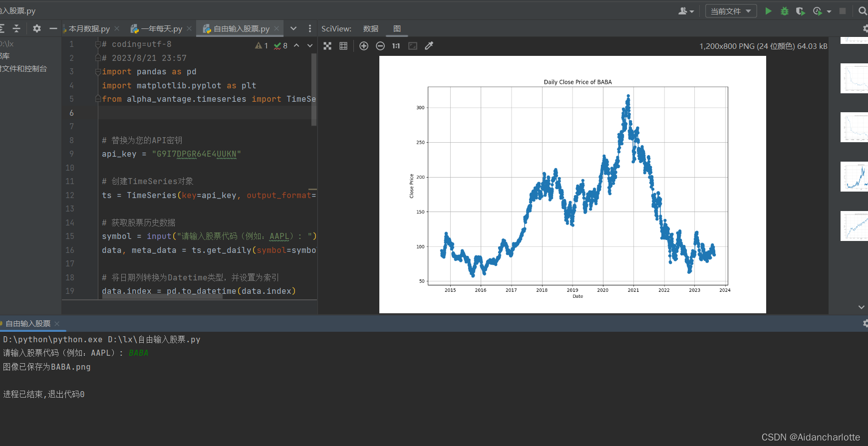The height and width of the screenshot is (446, 868).
Task: Activate the color picker eyedropper
Action: point(429,46)
